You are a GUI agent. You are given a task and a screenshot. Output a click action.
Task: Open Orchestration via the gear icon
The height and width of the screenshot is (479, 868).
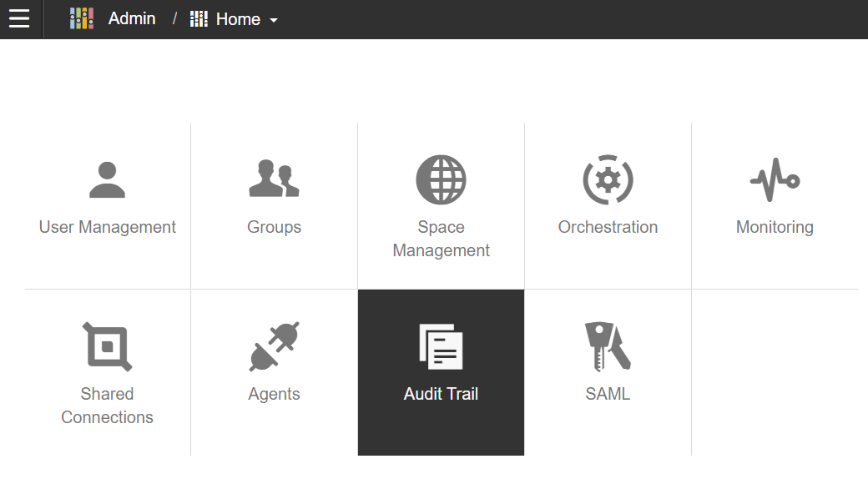point(608,180)
